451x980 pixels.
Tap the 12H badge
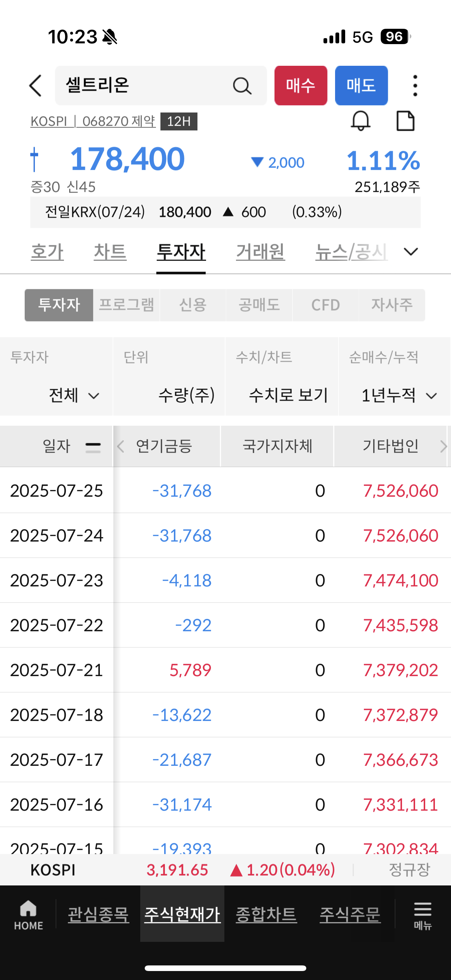point(179,121)
